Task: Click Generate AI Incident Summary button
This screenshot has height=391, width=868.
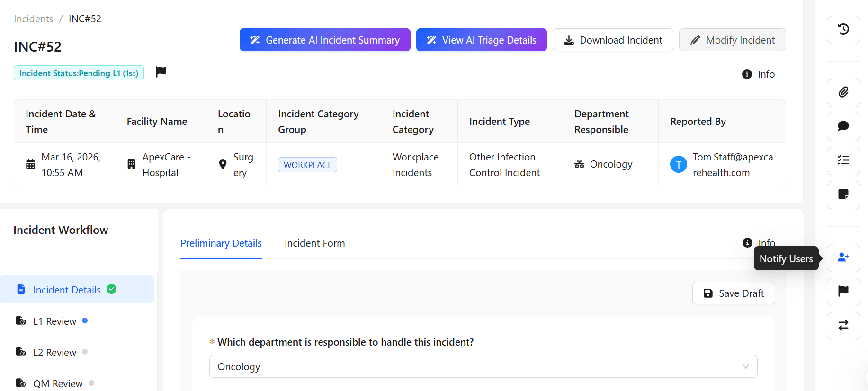Action: (x=325, y=40)
